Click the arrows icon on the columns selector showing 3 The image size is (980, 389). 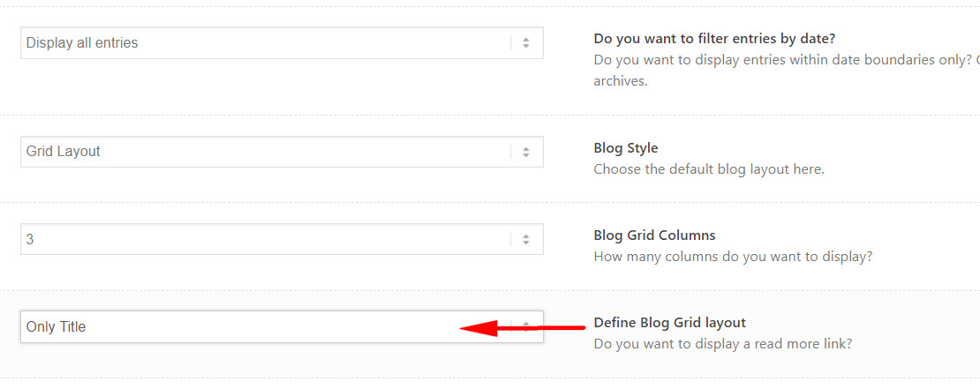point(526,239)
